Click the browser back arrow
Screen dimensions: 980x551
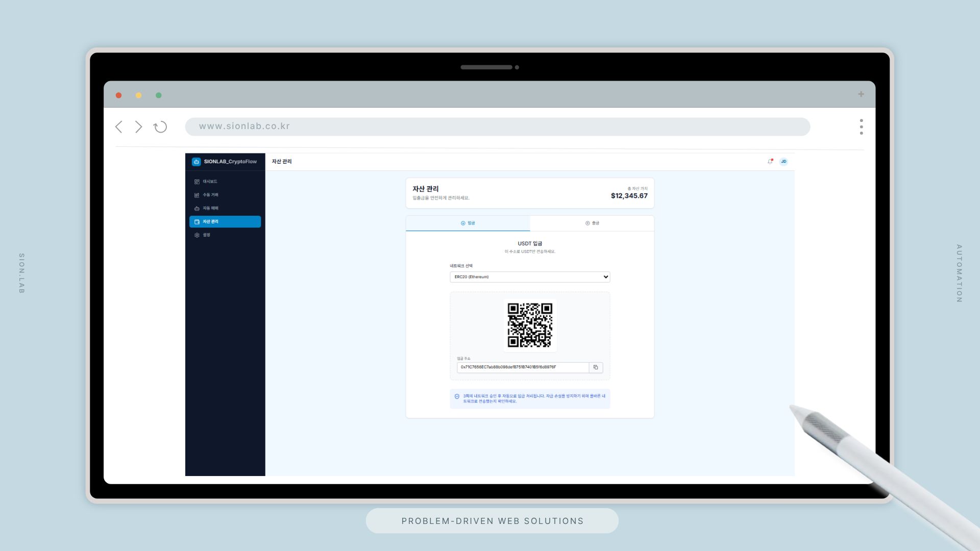[119, 127]
